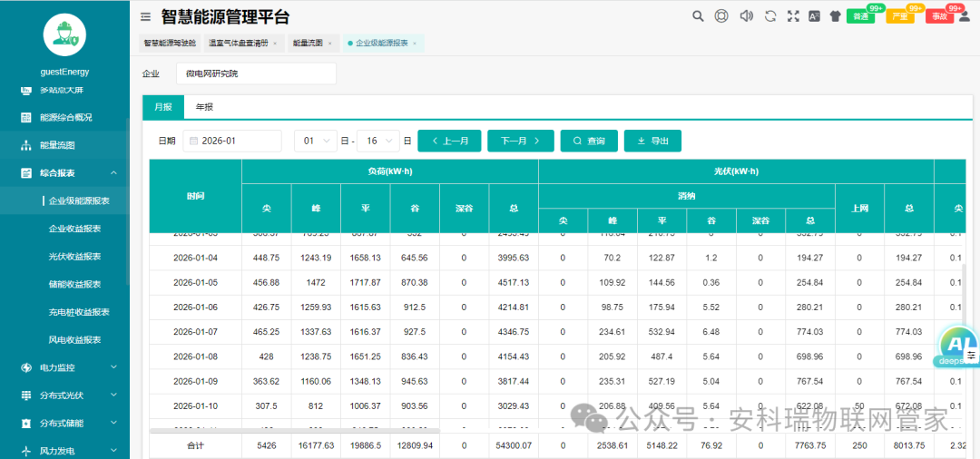Open 储能收益报表 in sidebar
The height and width of the screenshot is (459, 980).
[x=75, y=284]
